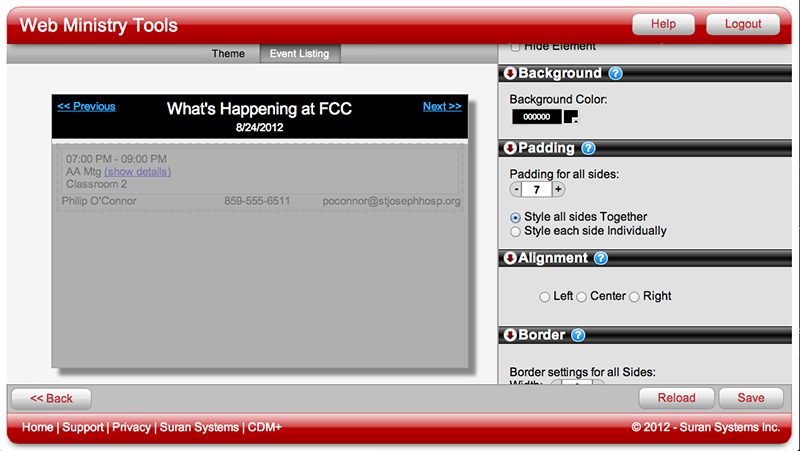Screen dimensions: 800x451
Task: Open the Background section help icon
Action: point(616,73)
